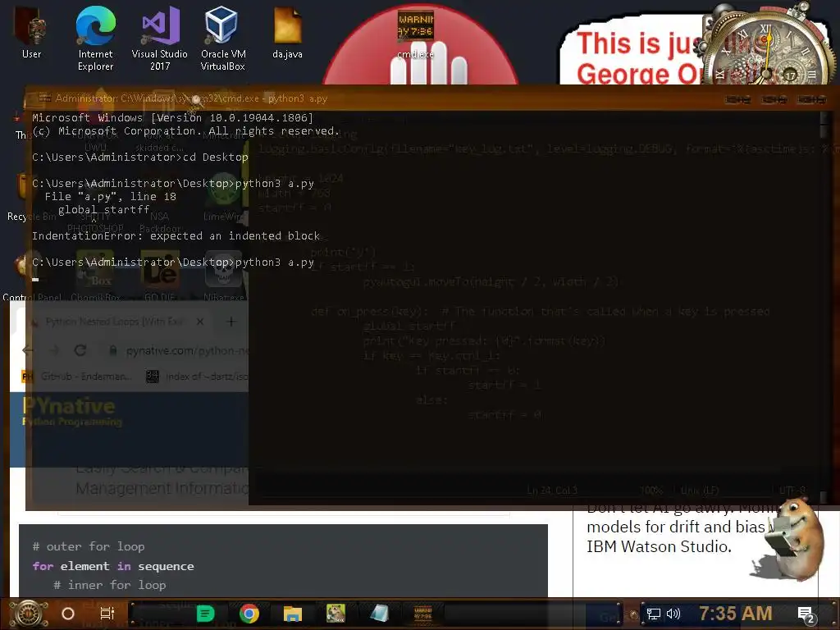
Task: Click the "cd Desktop" command line in cmd
Action: pyautogui.click(x=139, y=157)
